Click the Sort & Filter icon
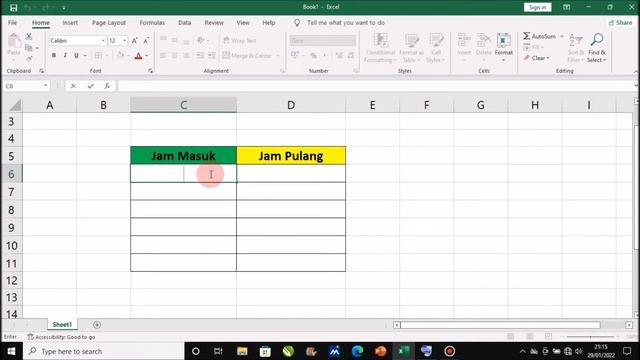The width and height of the screenshot is (640, 360). [x=576, y=41]
